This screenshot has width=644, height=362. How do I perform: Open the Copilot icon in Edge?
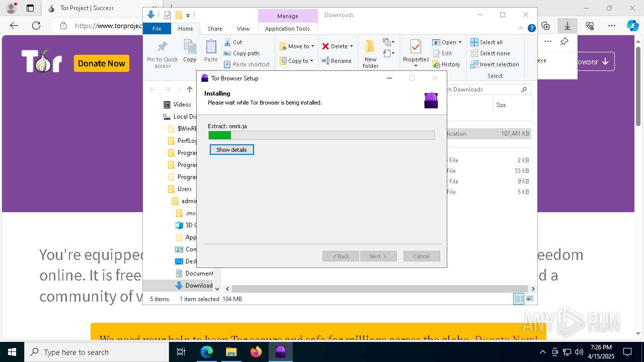point(632,25)
